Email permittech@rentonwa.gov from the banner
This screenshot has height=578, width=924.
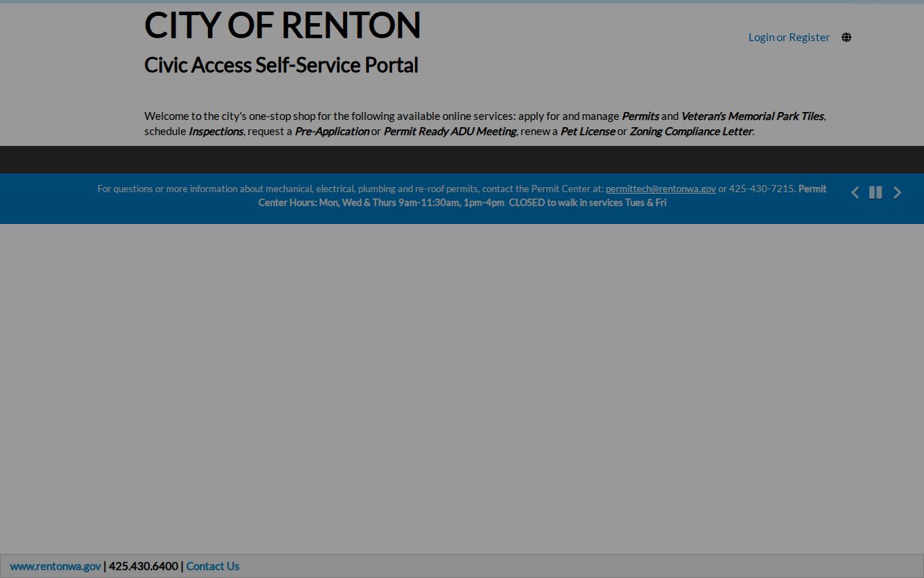tap(661, 189)
